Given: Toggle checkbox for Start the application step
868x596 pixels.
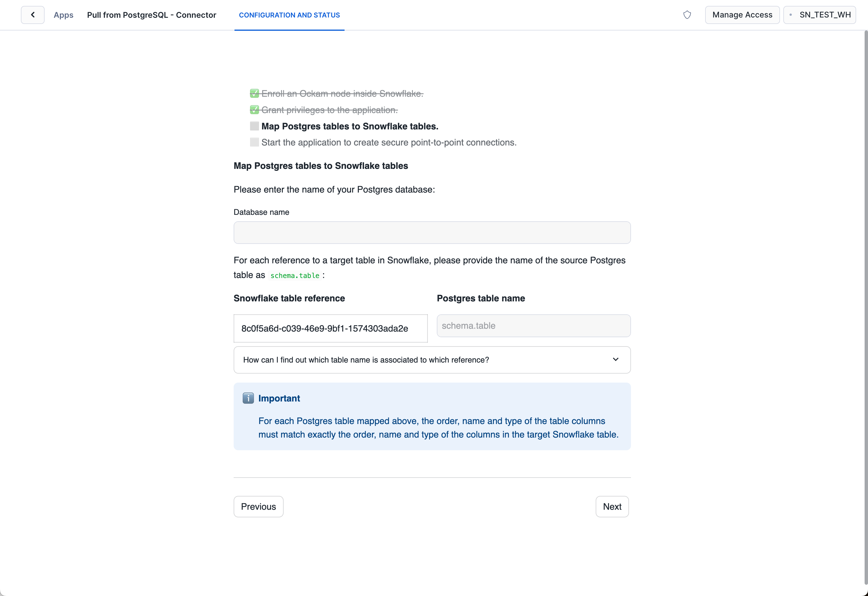Looking at the screenshot, I should pos(255,142).
